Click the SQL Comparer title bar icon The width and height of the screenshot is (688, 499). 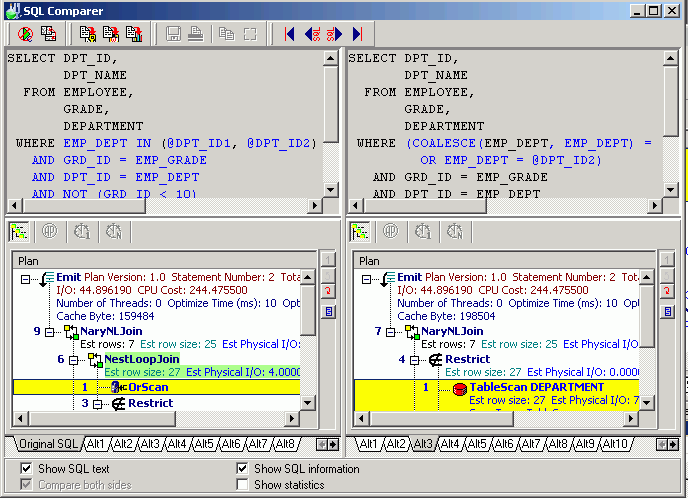13,11
